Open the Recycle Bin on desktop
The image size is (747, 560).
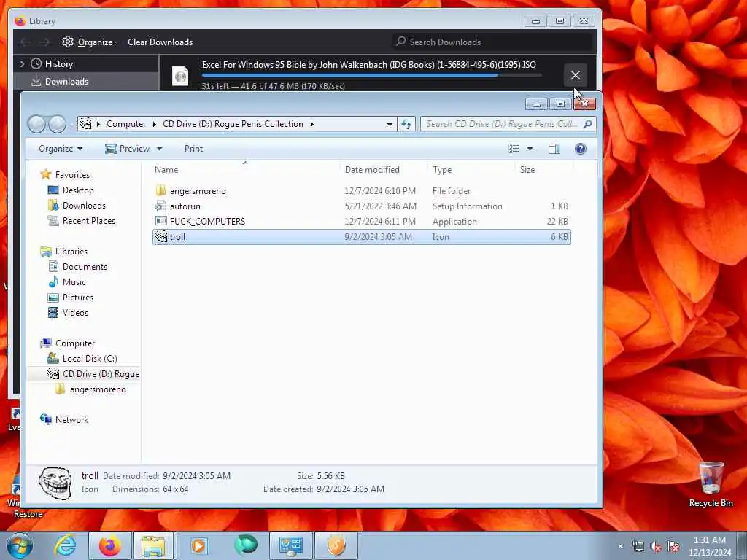point(711,484)
